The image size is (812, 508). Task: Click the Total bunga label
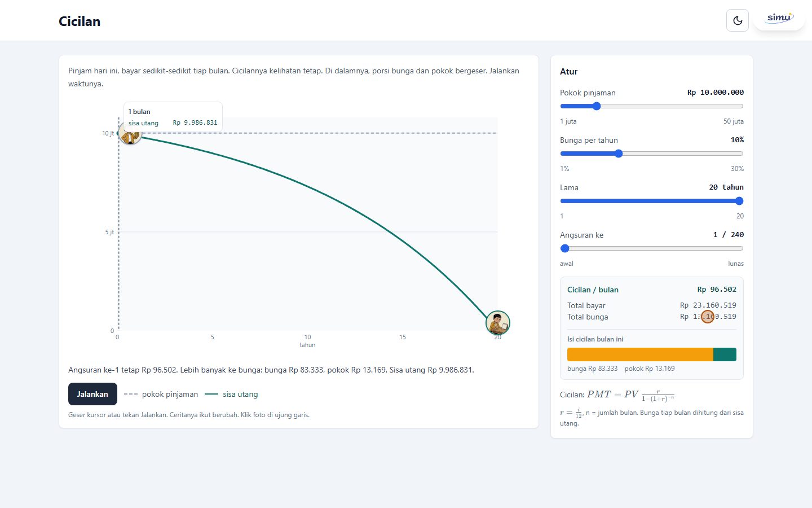(x=588, y=317)
